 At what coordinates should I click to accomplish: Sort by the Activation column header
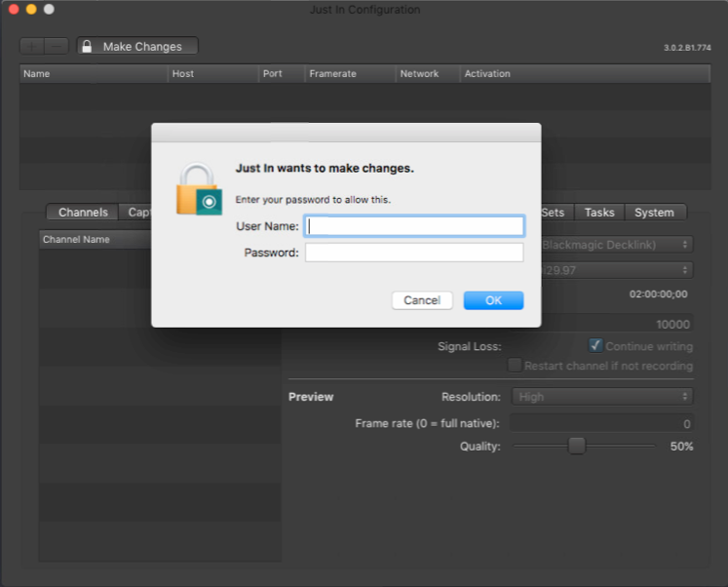[x=585, y=74]
